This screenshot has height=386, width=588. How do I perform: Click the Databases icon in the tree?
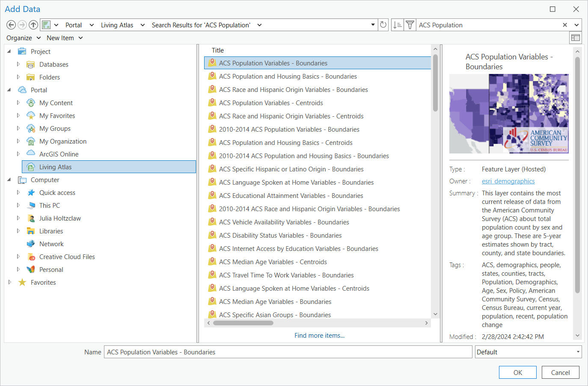[x=30, y=65]
